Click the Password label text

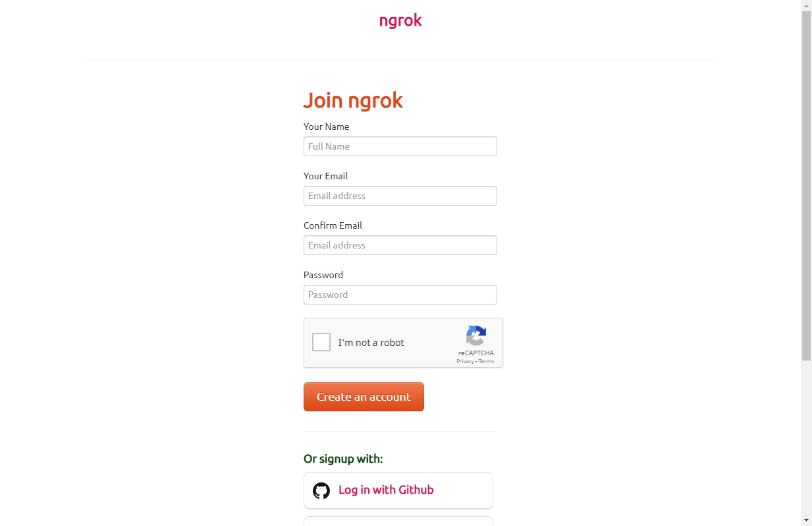coord(323,275)
